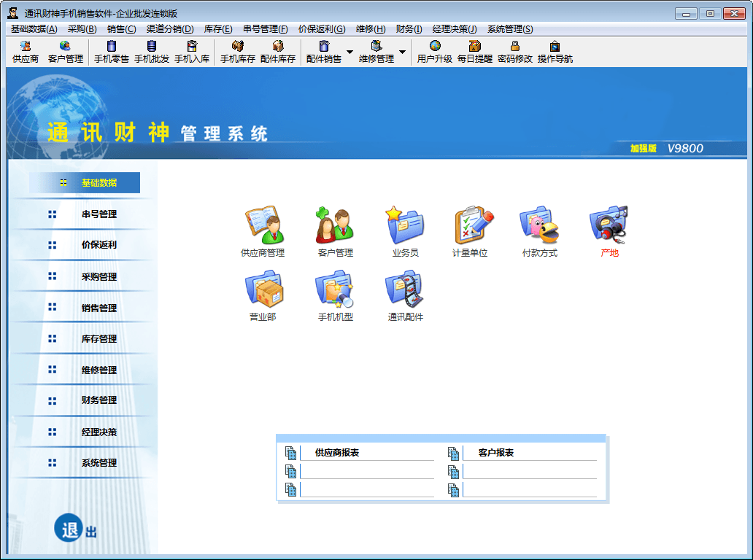
Task: Open the 产地 headphone folder icon
Action: click(609, 225)
